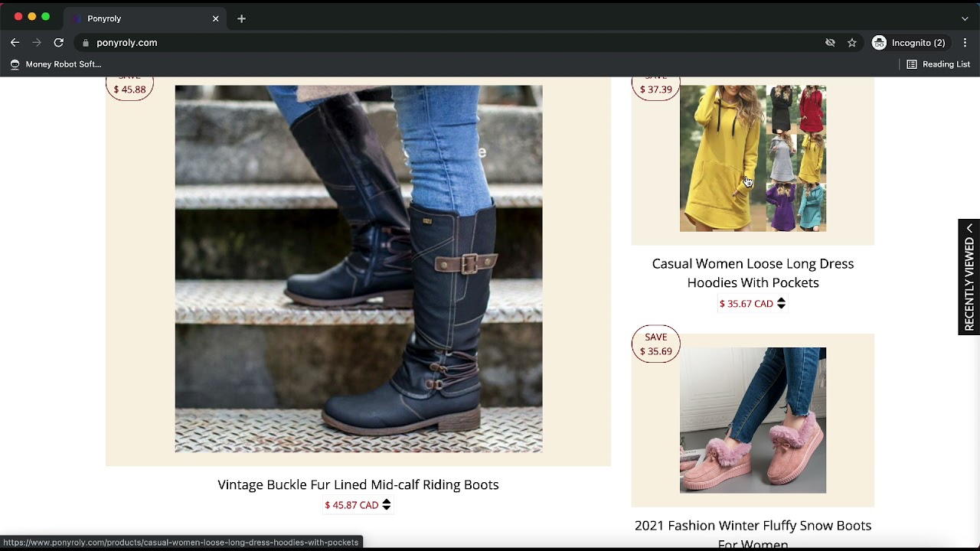Reload the Ponyroly page

[58, 43]
